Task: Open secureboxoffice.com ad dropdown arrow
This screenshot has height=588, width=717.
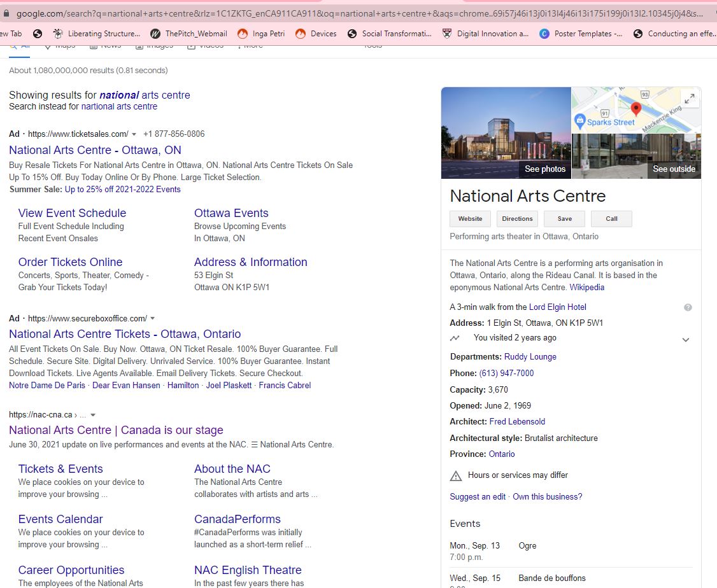Action: point(153,318)
